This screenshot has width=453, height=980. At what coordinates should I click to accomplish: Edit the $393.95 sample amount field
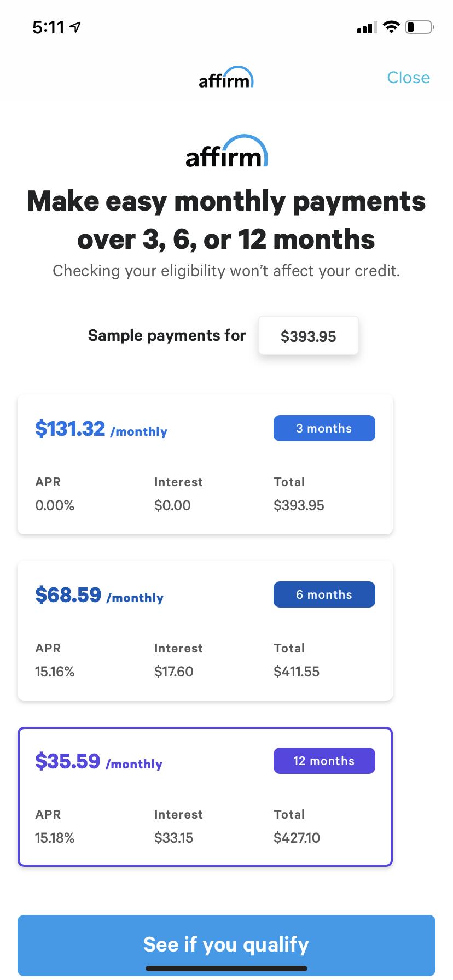coord(308,336)
